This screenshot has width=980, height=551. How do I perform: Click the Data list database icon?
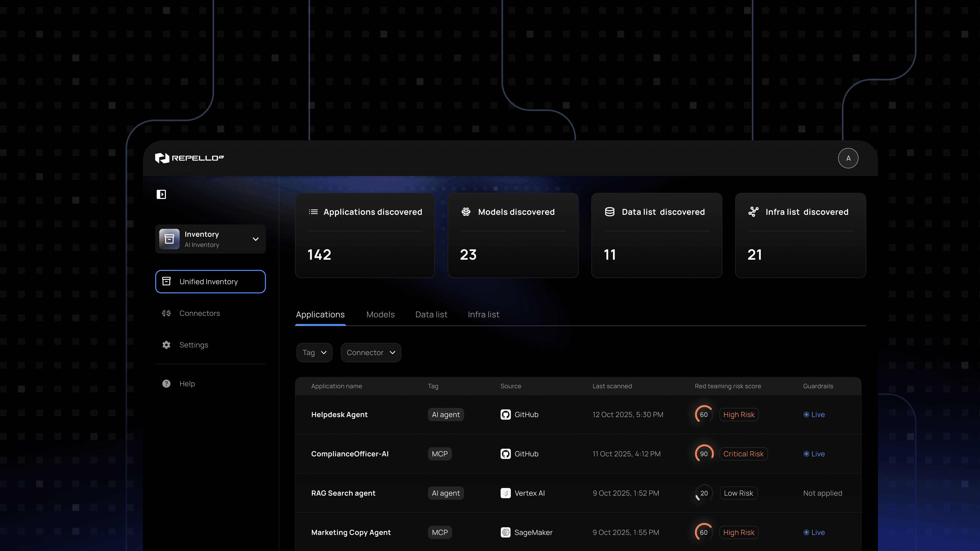[x=609, y=212]
